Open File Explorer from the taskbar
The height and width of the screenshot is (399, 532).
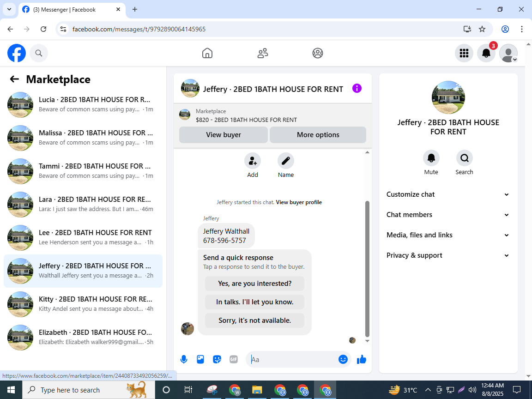pyautogui.click(x=257, y=390)
